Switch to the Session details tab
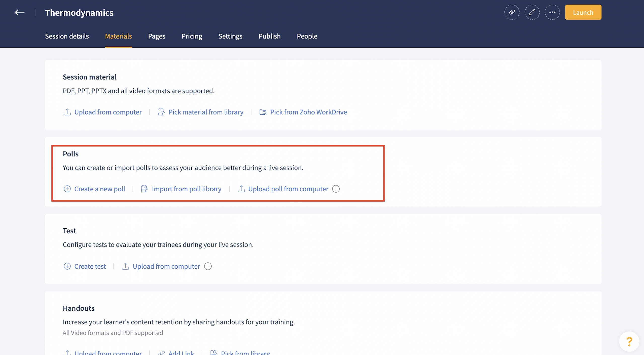Screen dimensions: 644x355 (67, 36)
